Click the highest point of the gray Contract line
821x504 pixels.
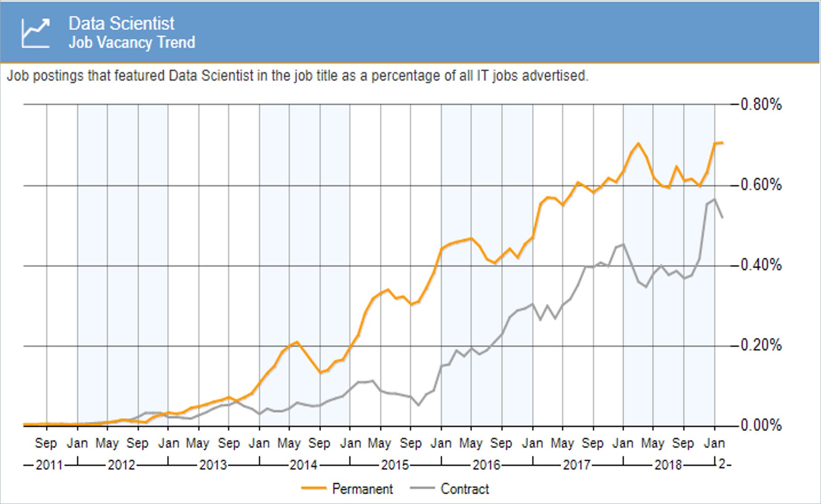click(714, 199)
